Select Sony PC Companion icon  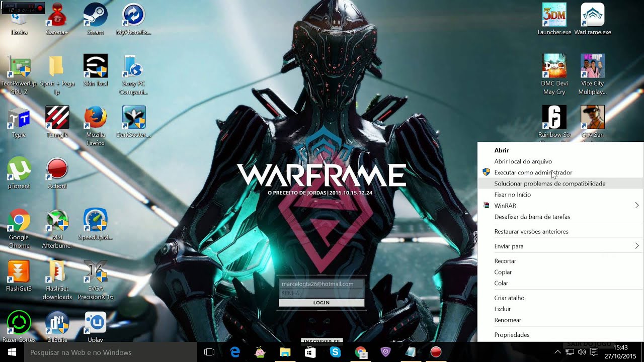point(133,75)
